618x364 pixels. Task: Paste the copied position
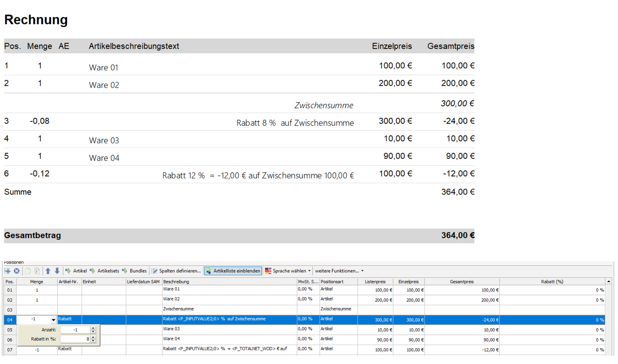coord(37,271)
